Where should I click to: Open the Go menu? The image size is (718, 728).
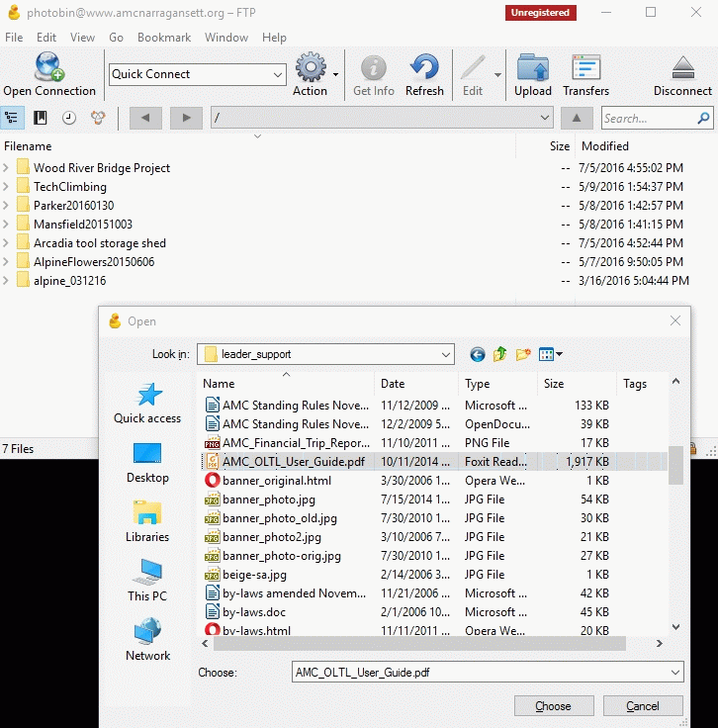[117, 38]
